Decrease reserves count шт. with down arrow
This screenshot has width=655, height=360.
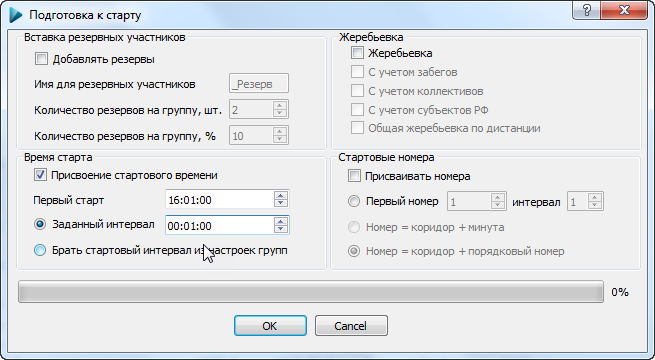coord(279,114)
